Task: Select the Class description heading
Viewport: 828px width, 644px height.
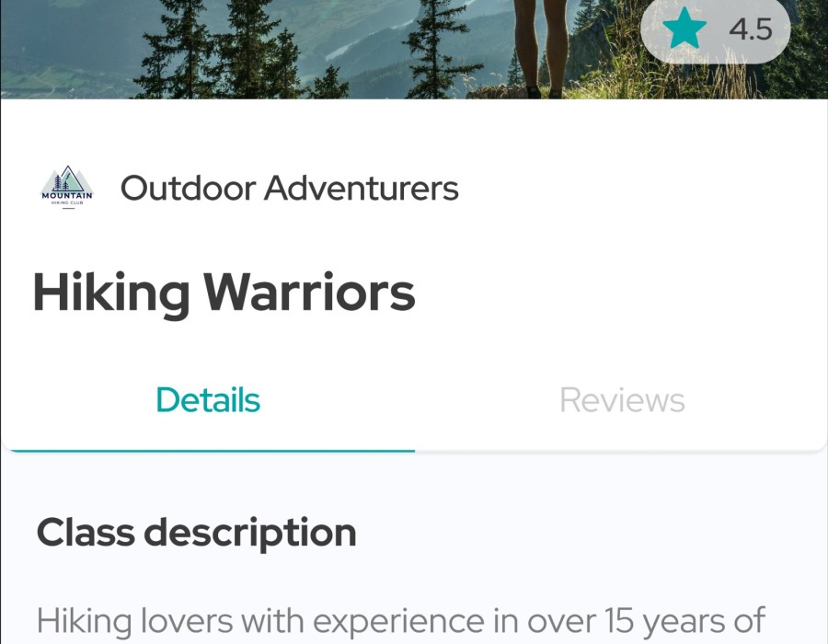Action: point(197,534)
